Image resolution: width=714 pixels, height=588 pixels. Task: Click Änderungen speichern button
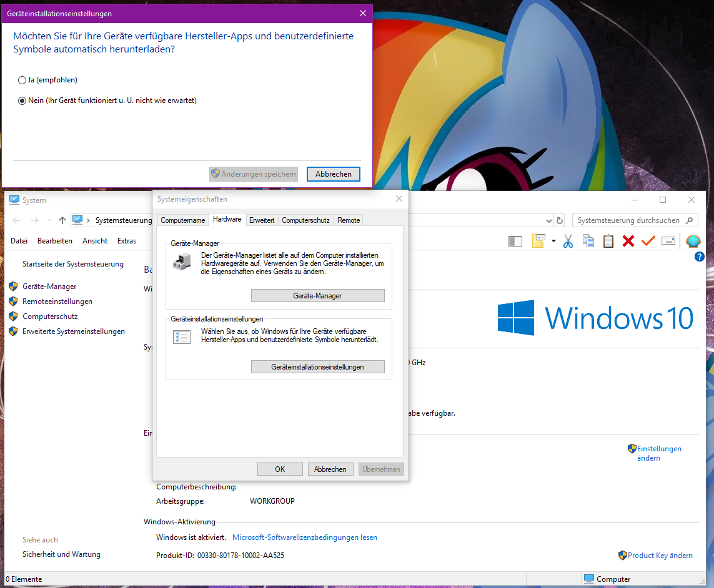tap(254, 174)
